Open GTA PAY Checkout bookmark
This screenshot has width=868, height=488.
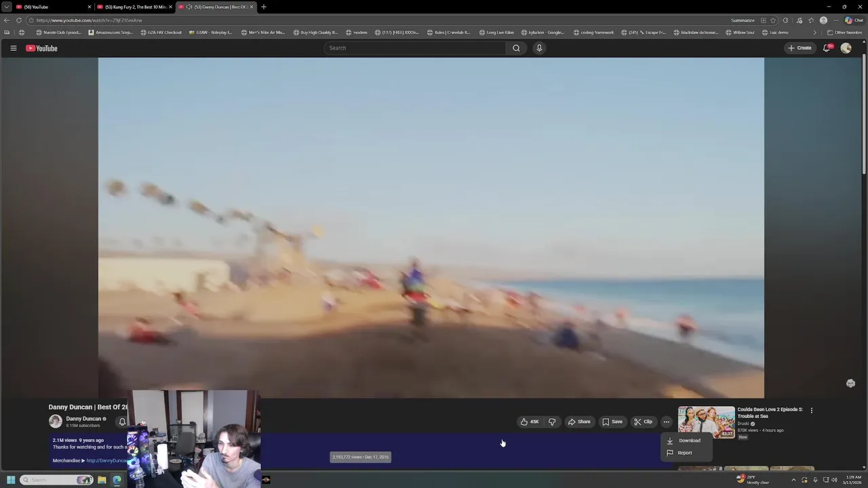161,33
